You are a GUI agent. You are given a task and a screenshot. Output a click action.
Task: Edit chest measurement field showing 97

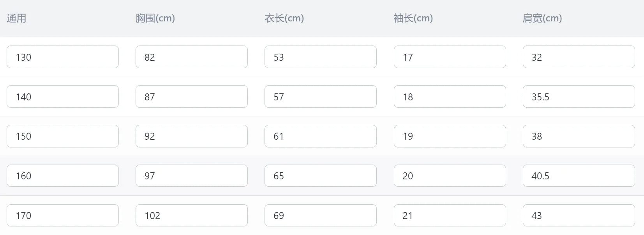click(x=191, y=176)
